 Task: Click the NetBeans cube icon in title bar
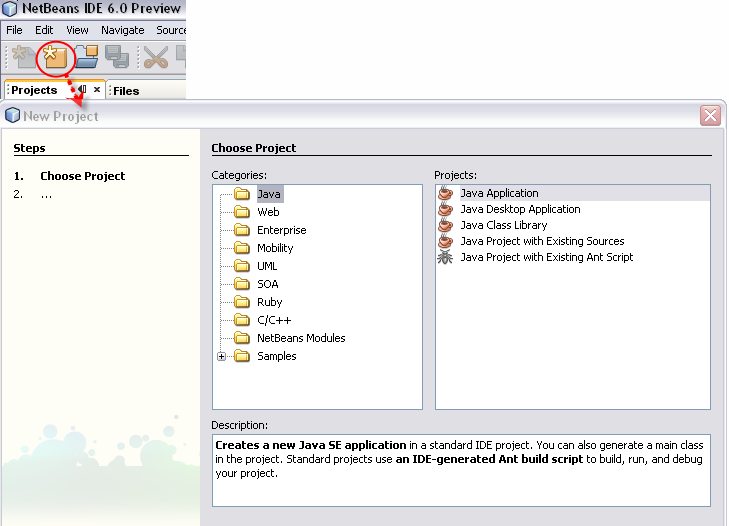[x=10, y=8]
